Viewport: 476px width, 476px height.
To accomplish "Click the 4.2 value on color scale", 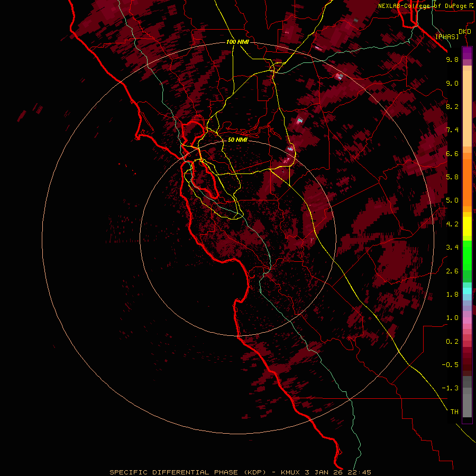I will (x=452, y=224).
